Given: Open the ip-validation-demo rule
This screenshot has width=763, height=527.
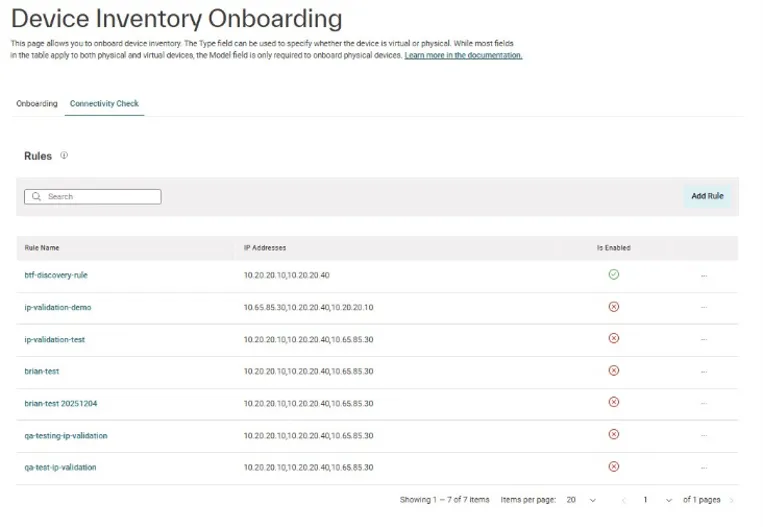Looking at the screenshot, I should pyautogui.click(x=57, y=307).
